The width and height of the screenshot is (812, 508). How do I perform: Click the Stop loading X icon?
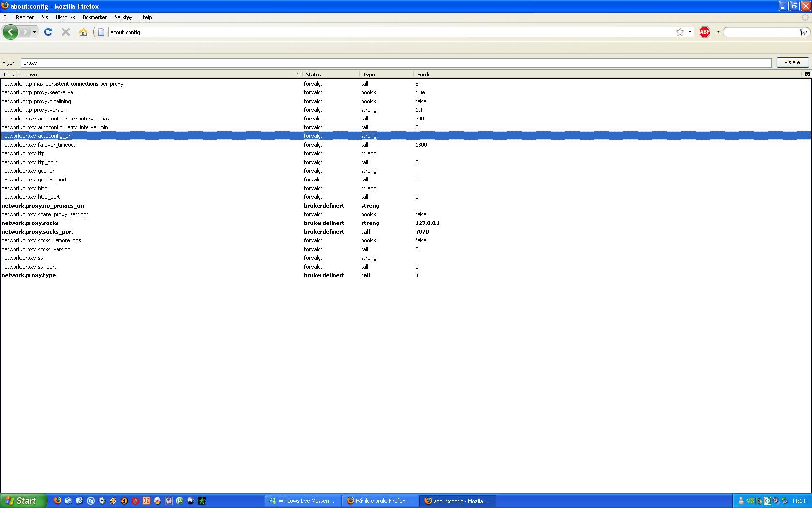(x=66, y=32)
